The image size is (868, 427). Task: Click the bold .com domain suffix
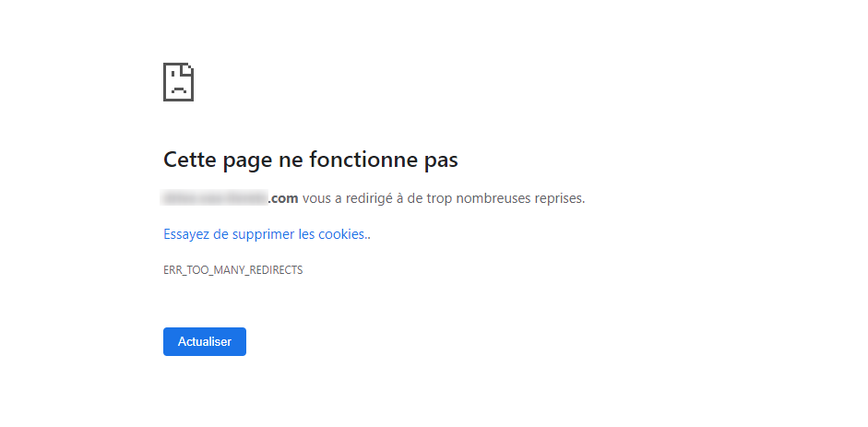coord(283,198)
